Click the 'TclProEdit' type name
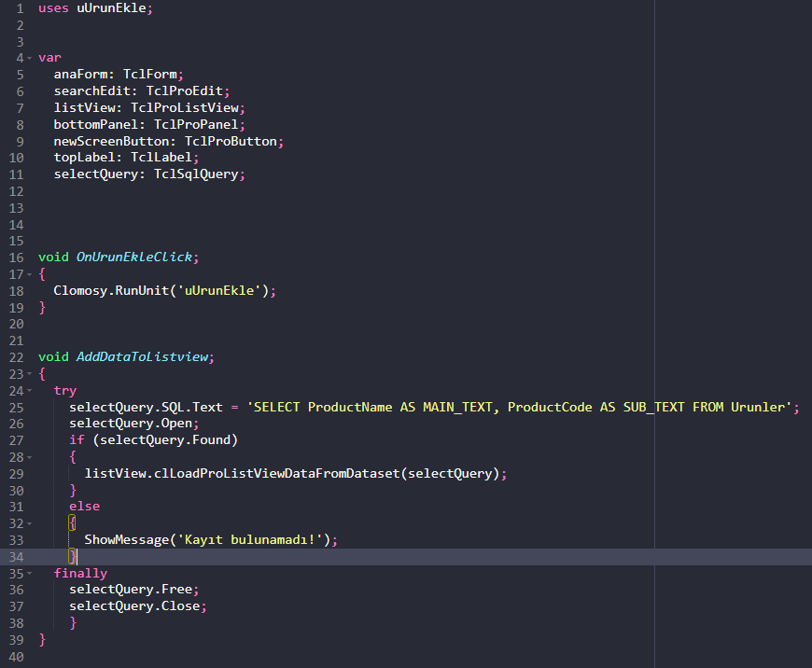 (185, 90)
